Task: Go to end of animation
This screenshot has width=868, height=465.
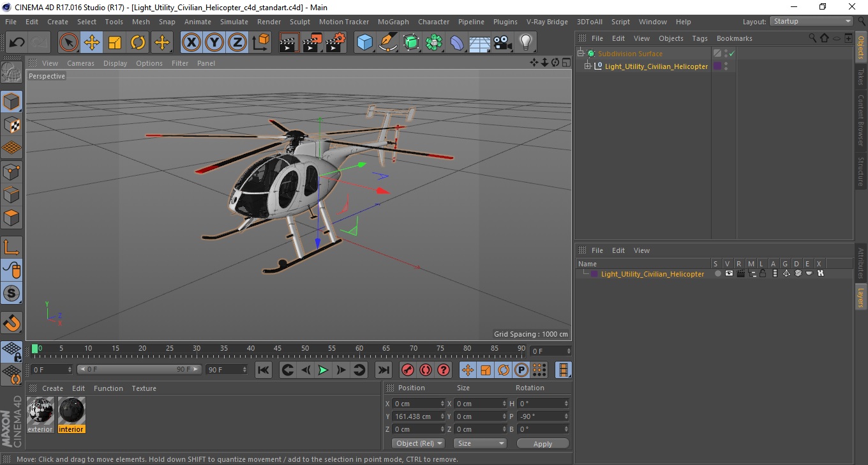Action: point(383,370)
